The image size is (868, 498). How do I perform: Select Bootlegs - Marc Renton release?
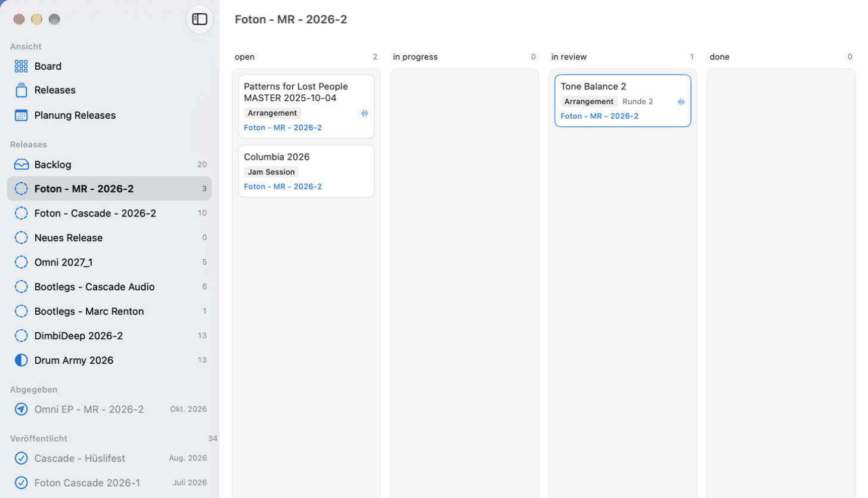109,311
